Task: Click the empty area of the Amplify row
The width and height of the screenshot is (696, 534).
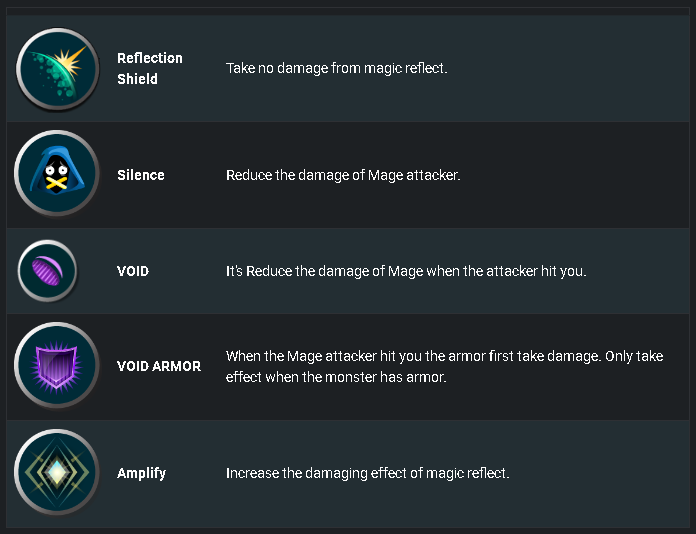Action: pyautogui.click(x=599, y=473)
